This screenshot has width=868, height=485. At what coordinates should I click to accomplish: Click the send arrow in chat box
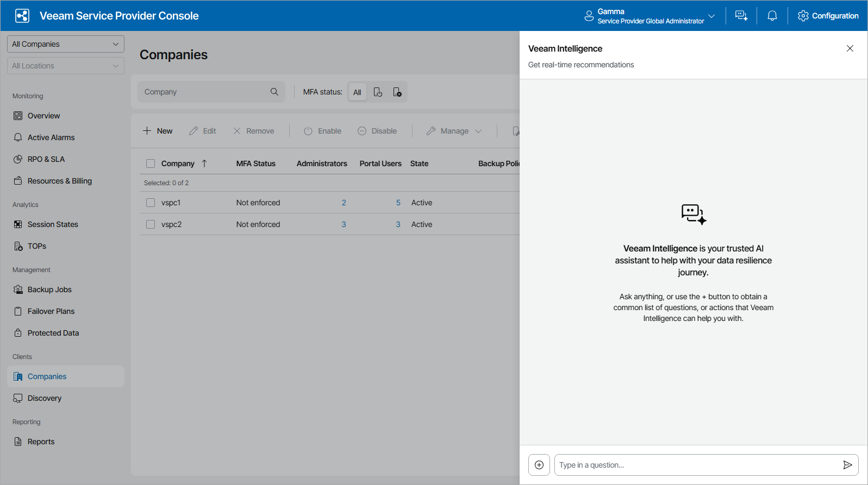(847, 465)
